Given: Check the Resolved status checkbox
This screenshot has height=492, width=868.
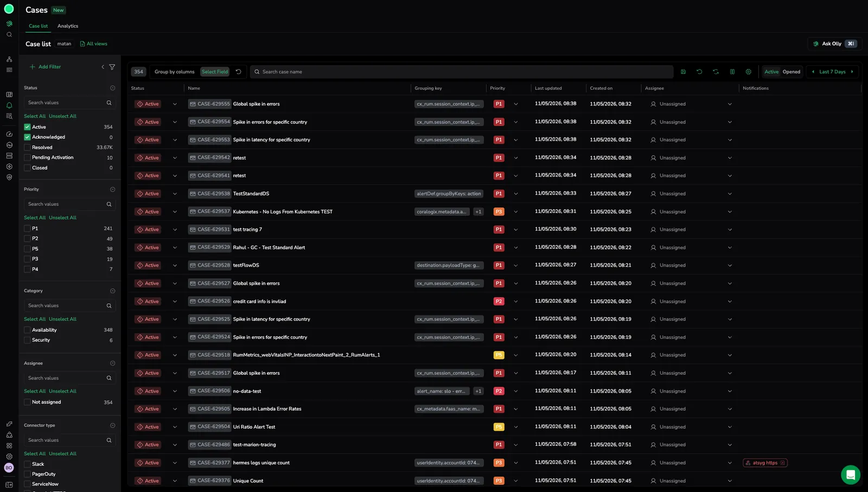Looking at the screenshot, I should pos(27,147).
